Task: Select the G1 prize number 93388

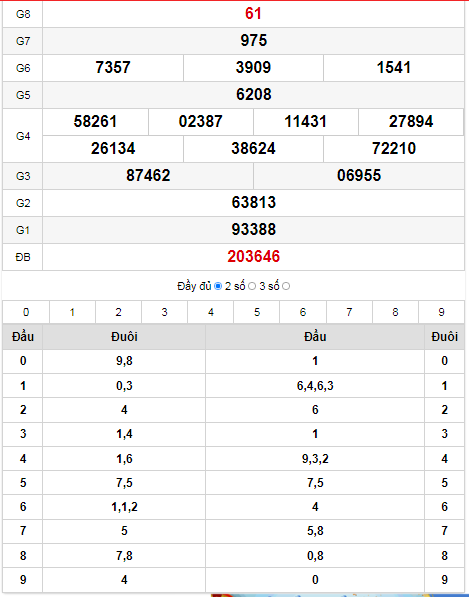Action: point(254,230)
